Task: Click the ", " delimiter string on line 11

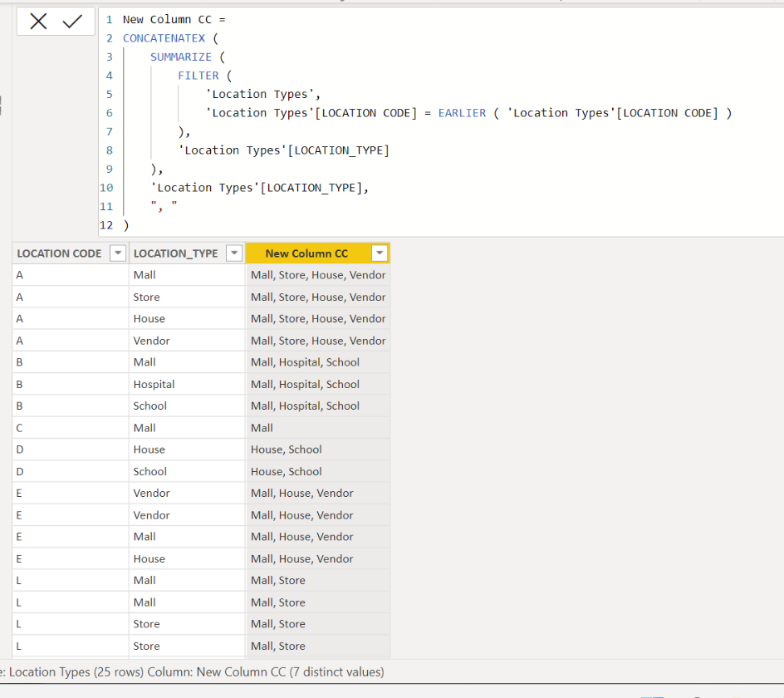Action: [164, 205]
